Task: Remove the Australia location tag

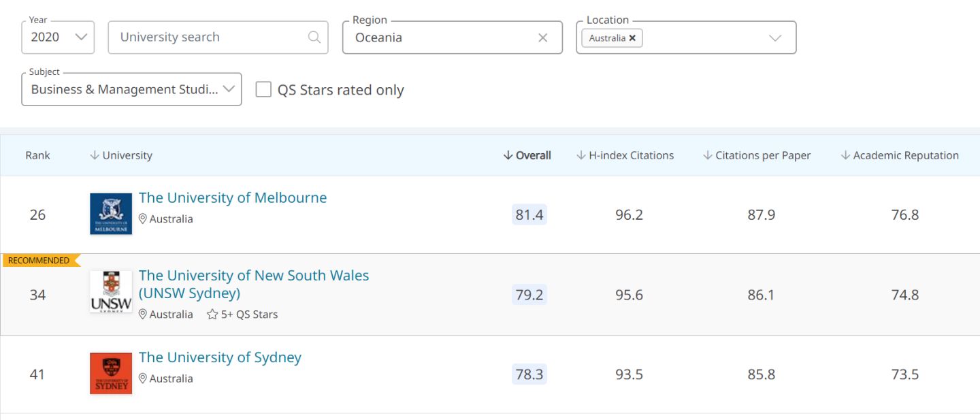Action: click(x=632, y=38)
